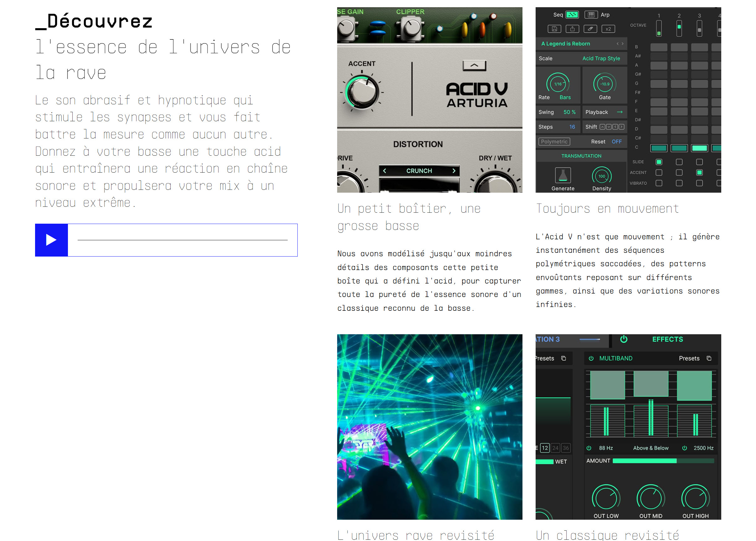The height and width of the screenshot is (541, 756).
Task: Open the MULTIBAND Presets menu
Action: coord(689,358)
